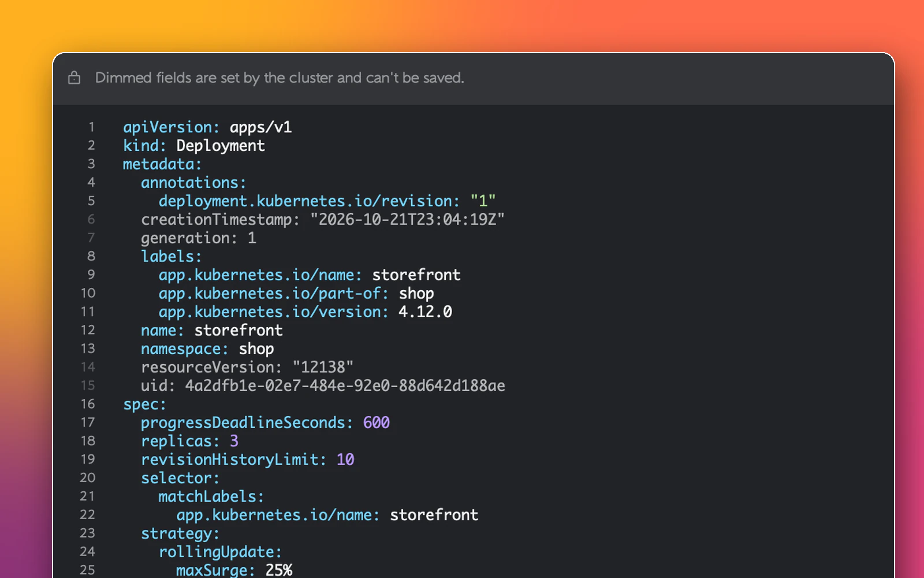
Task: Click the 'Dimmed fields are set by the cluster' notice
Action: click(280, 77)
